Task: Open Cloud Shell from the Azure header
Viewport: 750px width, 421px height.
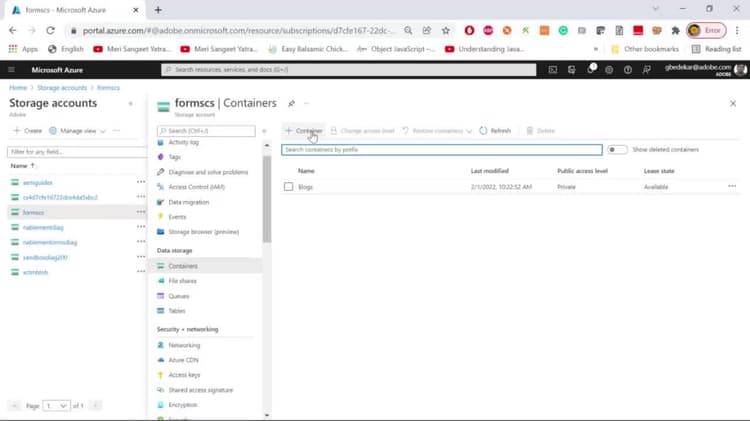Action: coord(552,70)
